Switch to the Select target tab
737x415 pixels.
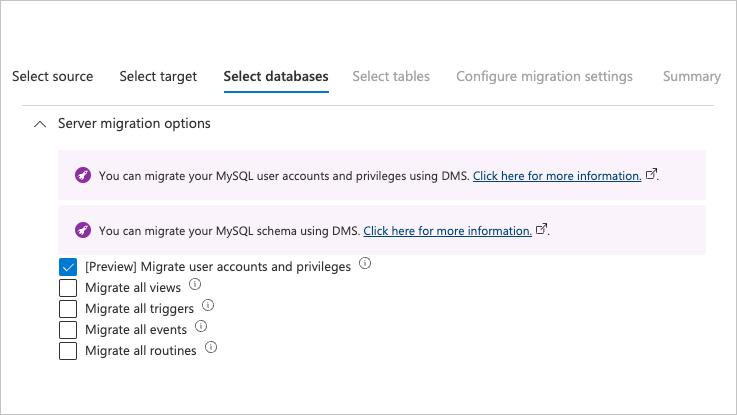pos(158,76)
